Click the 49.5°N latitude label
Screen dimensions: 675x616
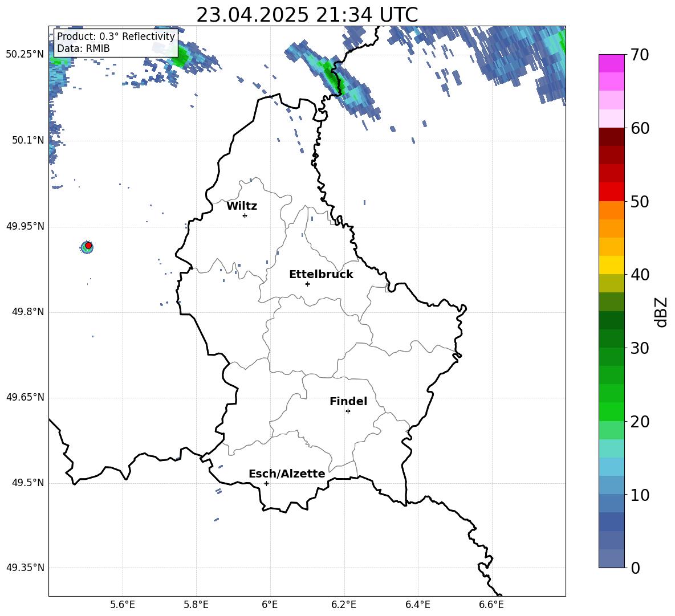(x=28, y=482)
